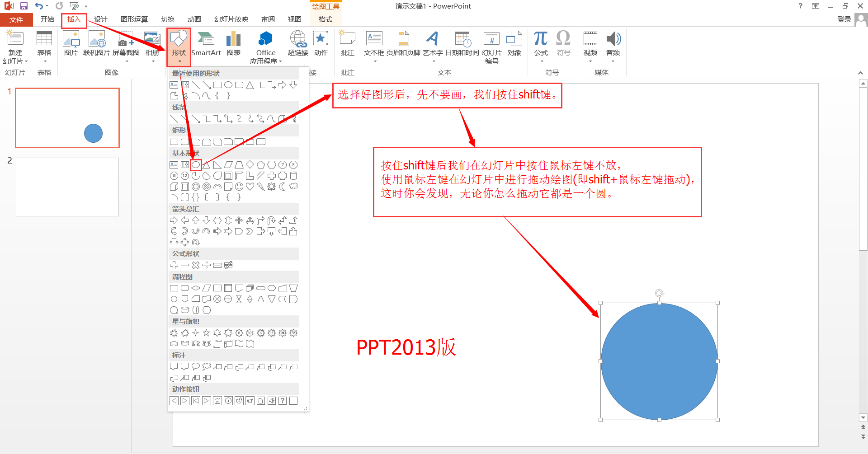Open the Shapes gallery button
The width and height of the screenshot is (868, 454).
tap(179, 47)
